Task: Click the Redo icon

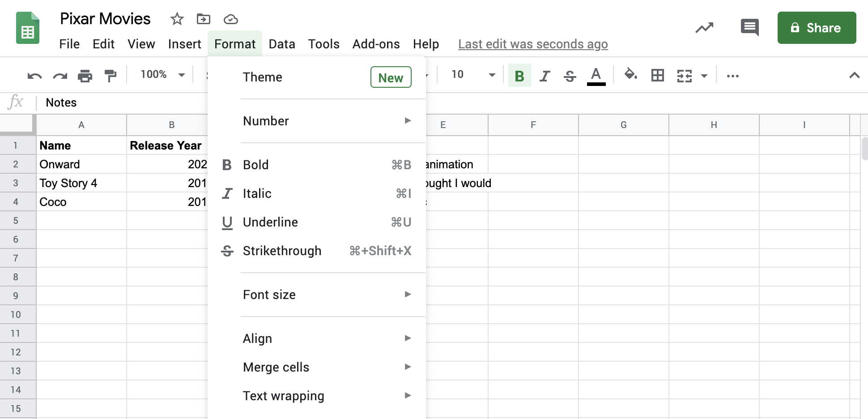Action: click(60, 75)
